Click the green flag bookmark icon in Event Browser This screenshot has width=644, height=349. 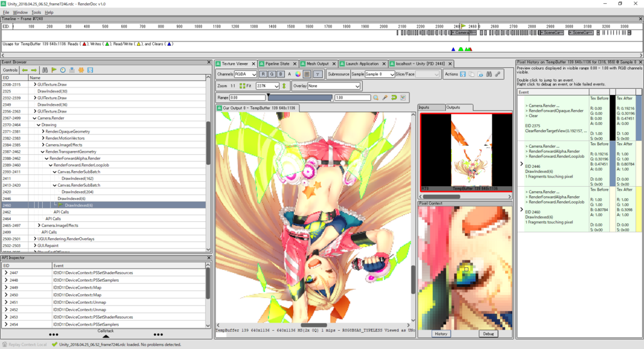pos(54,70)
